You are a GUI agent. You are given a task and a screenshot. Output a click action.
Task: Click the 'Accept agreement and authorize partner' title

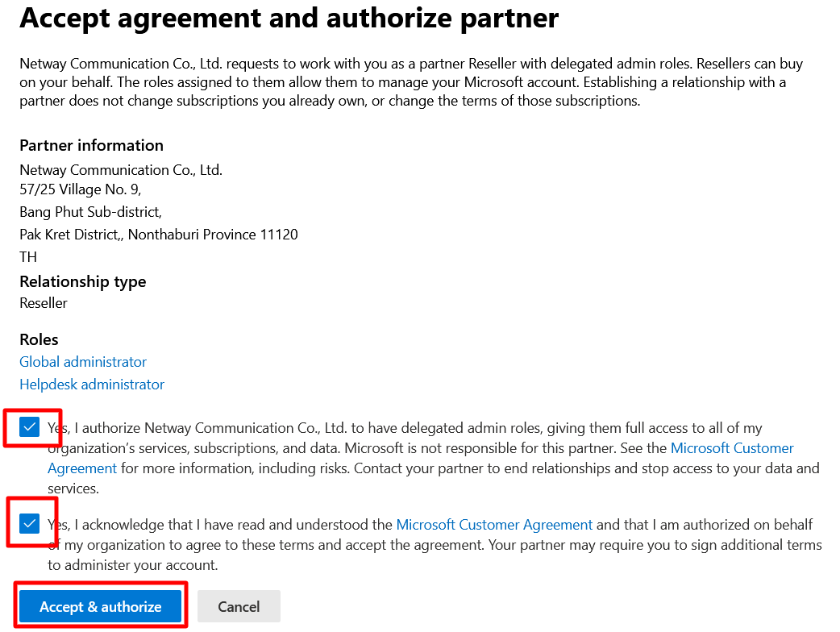[x=289, y=18]
